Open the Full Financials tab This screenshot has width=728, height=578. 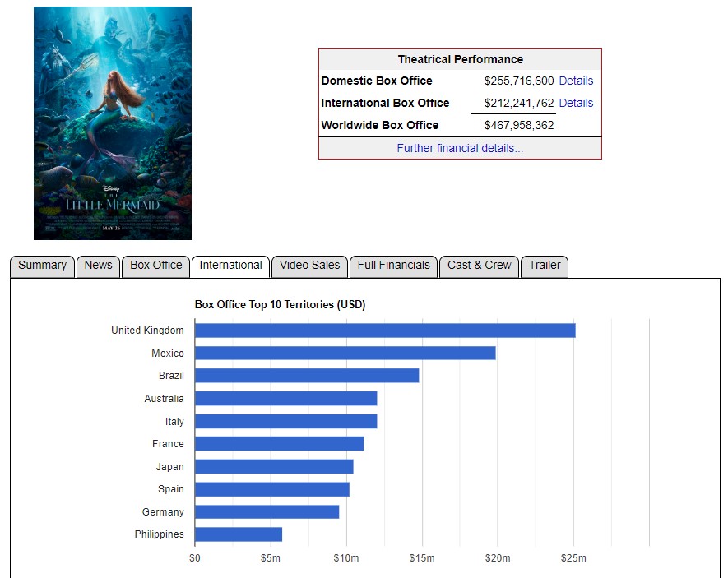[393, 266]
